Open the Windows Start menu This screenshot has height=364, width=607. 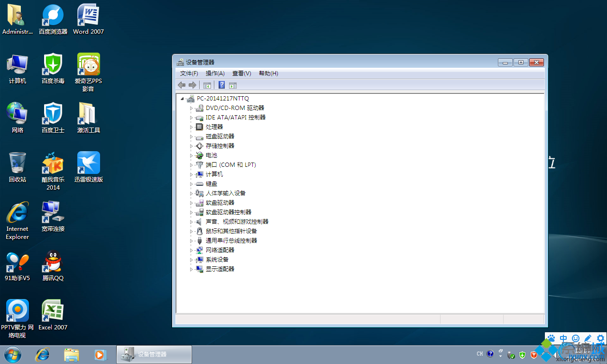point(13,354)
